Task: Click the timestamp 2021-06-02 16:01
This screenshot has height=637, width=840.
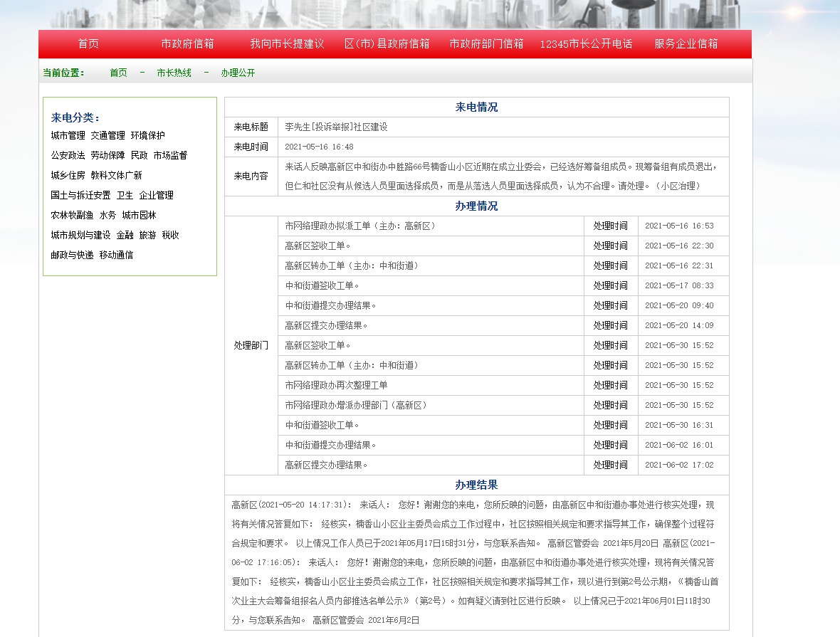Action: tap(679, 445)
